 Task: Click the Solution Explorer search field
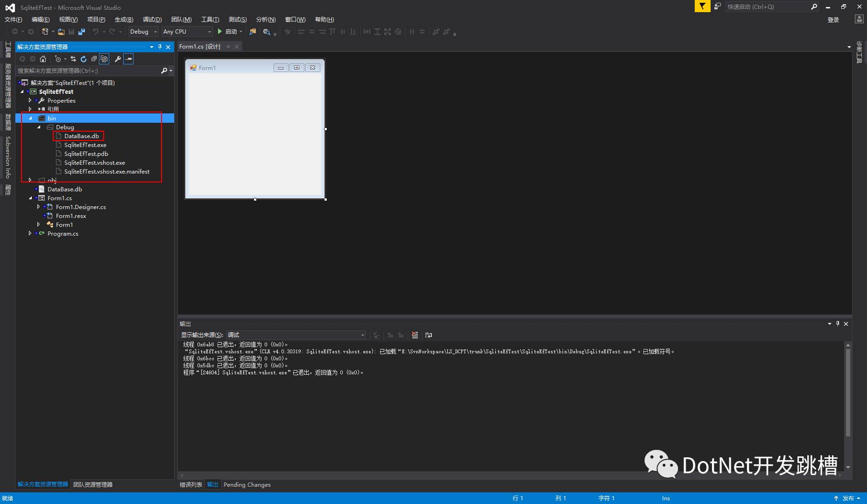click(88, 71)
